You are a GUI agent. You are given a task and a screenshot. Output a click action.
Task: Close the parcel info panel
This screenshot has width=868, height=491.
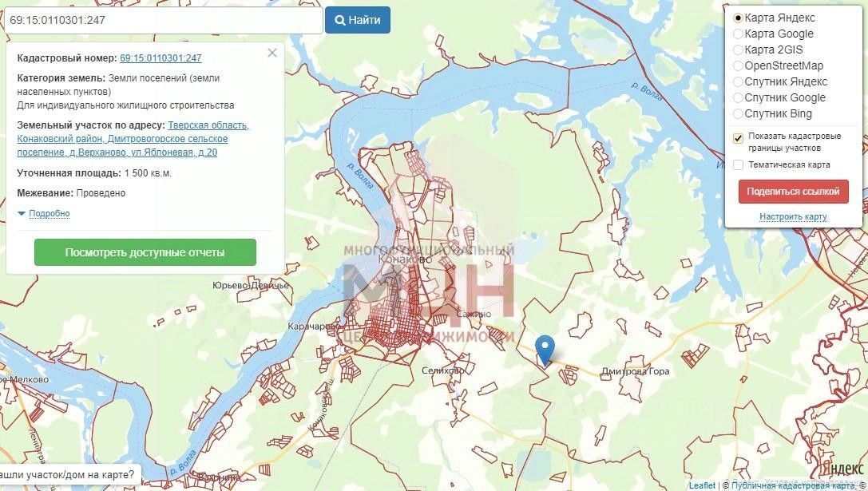[271, 53]
